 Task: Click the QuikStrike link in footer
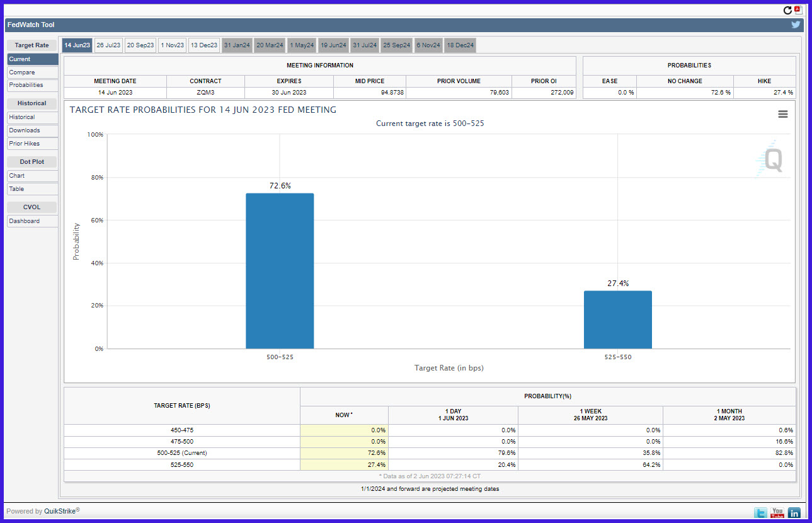(x=60, y=512)
